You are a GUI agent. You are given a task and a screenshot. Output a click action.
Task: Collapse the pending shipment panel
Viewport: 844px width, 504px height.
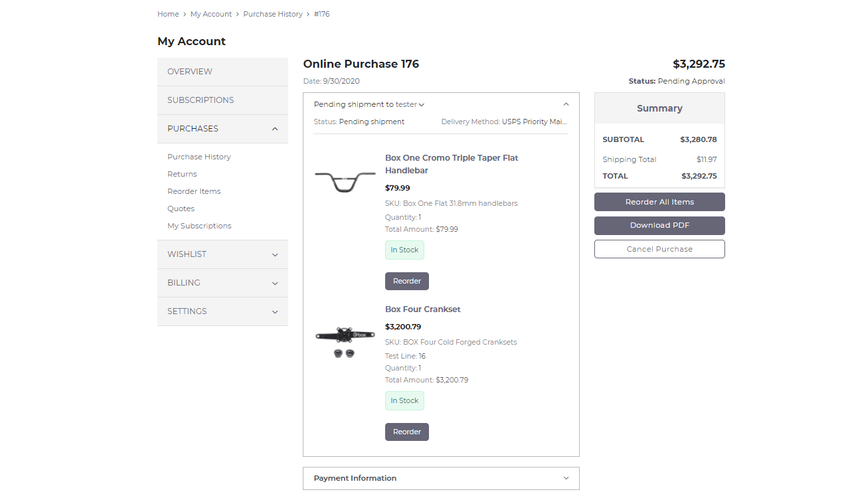(566, 104)
